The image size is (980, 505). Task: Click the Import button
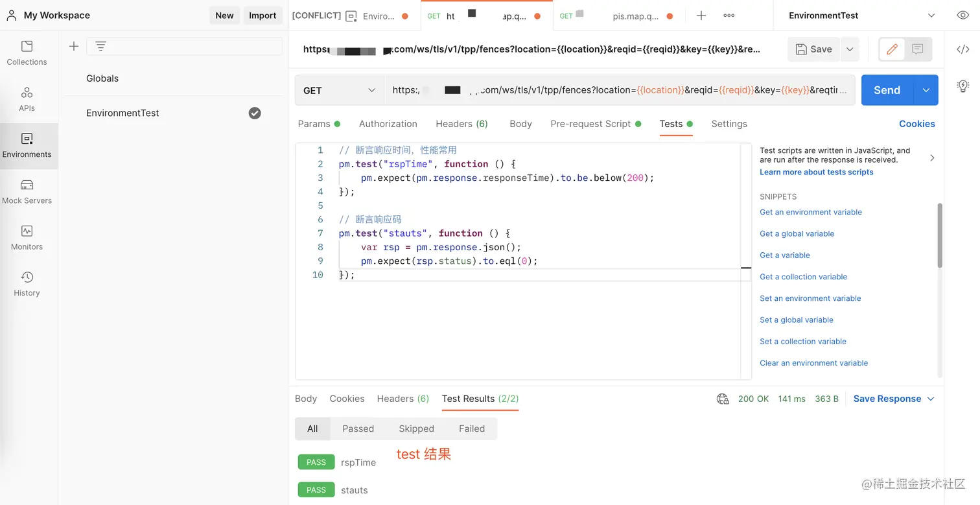pos(262,16)
